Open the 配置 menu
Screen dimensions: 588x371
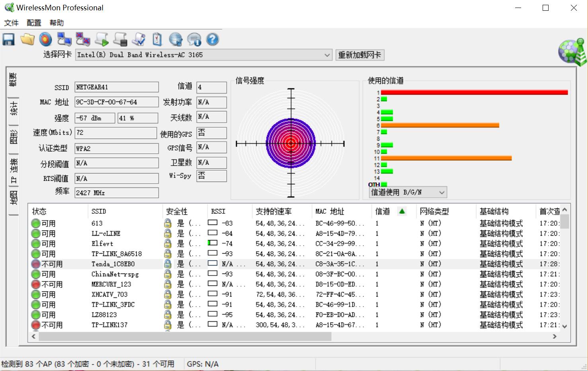pos(33,23)
